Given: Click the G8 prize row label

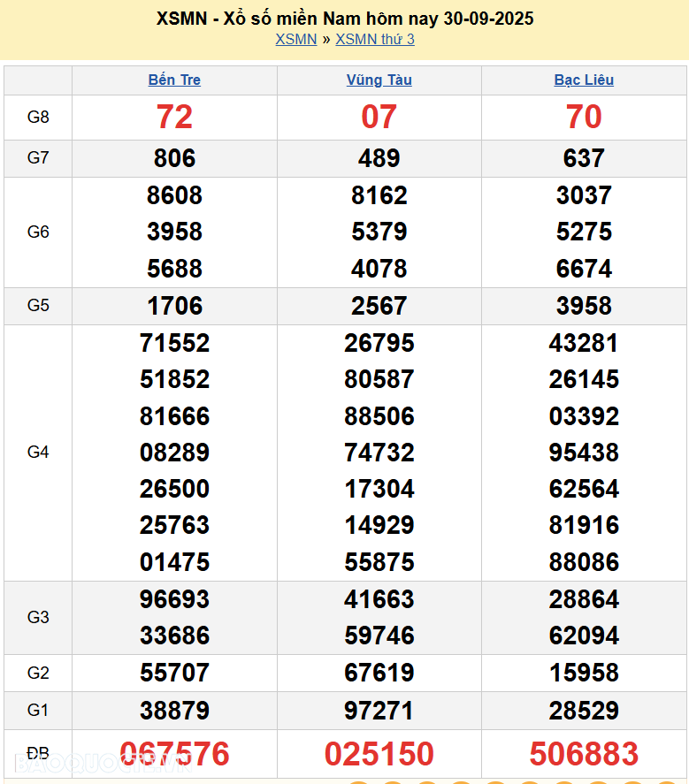Looking at the screenshot, I should (38, 117).
